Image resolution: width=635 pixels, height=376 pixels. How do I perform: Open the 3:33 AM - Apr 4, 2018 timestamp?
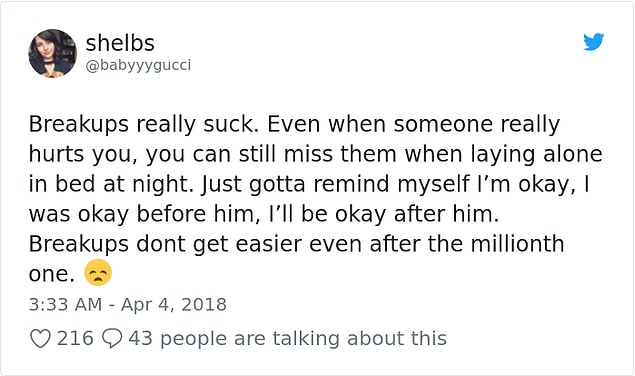pos(128,305)
